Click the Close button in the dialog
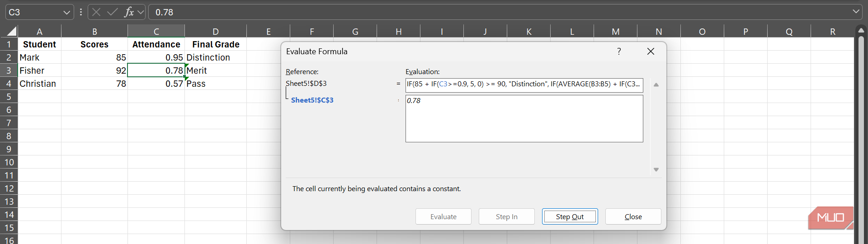The image size is (868, 244). [x=633, y=216]
